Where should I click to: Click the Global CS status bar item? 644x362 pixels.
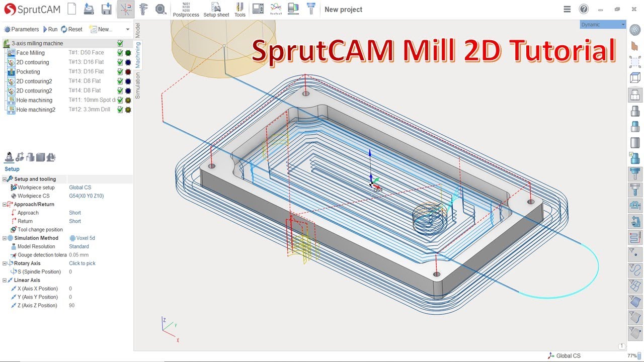(564, 355)
